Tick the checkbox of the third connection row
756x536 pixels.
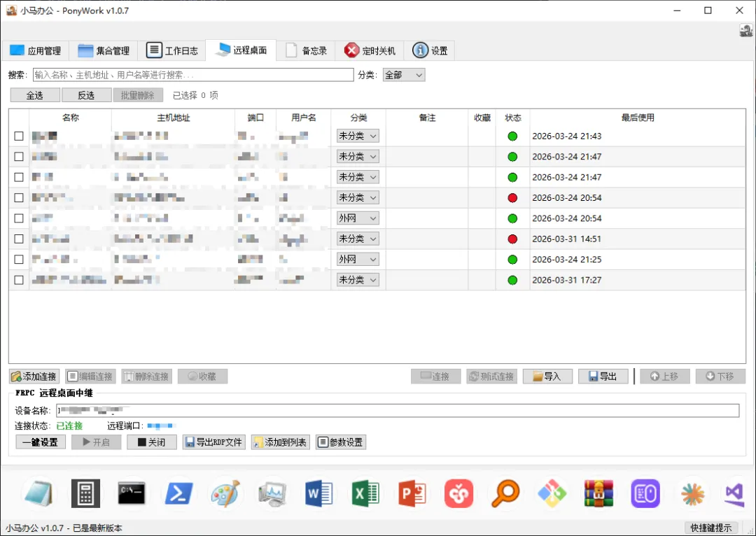tap(19, 177)
